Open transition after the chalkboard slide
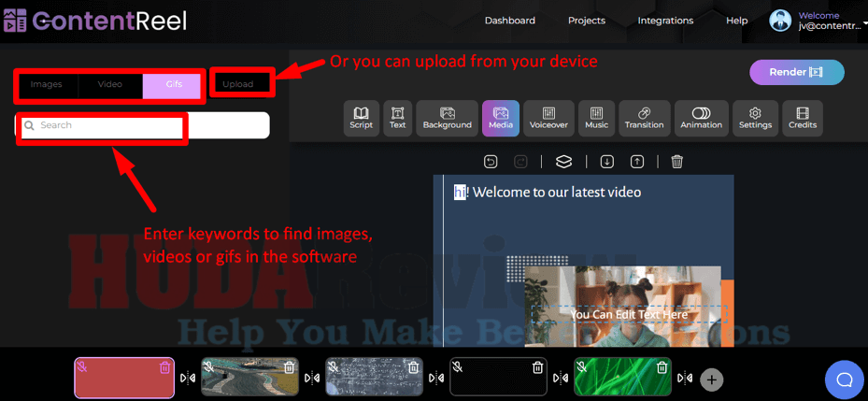The height and width of the screenshot is (401, 868). point(436,378)
